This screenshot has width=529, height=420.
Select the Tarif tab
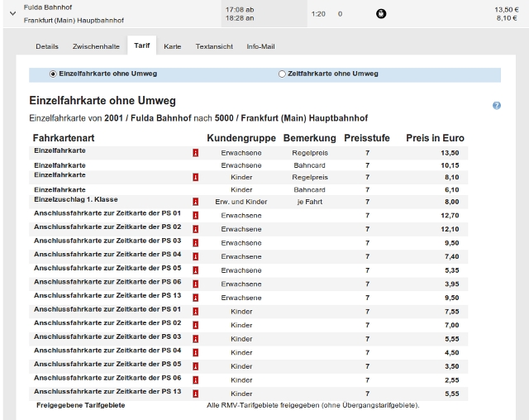[142, 46]
